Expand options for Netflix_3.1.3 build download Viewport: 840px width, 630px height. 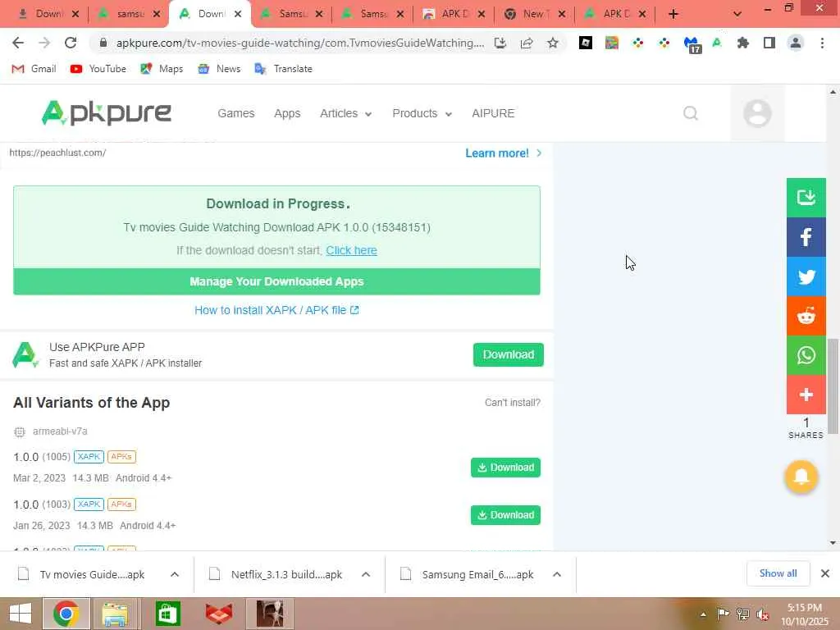click(x=366, y=574)
